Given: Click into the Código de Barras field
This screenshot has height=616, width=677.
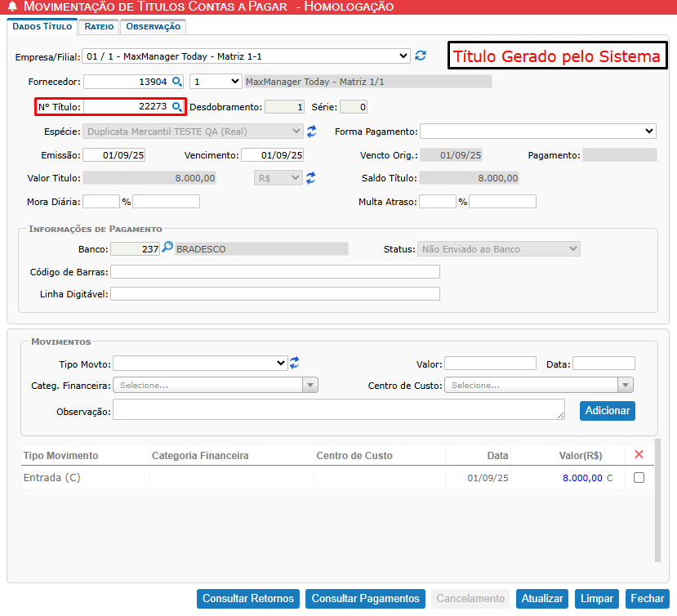Looking at the screenshot, I should tap(274, 272).
